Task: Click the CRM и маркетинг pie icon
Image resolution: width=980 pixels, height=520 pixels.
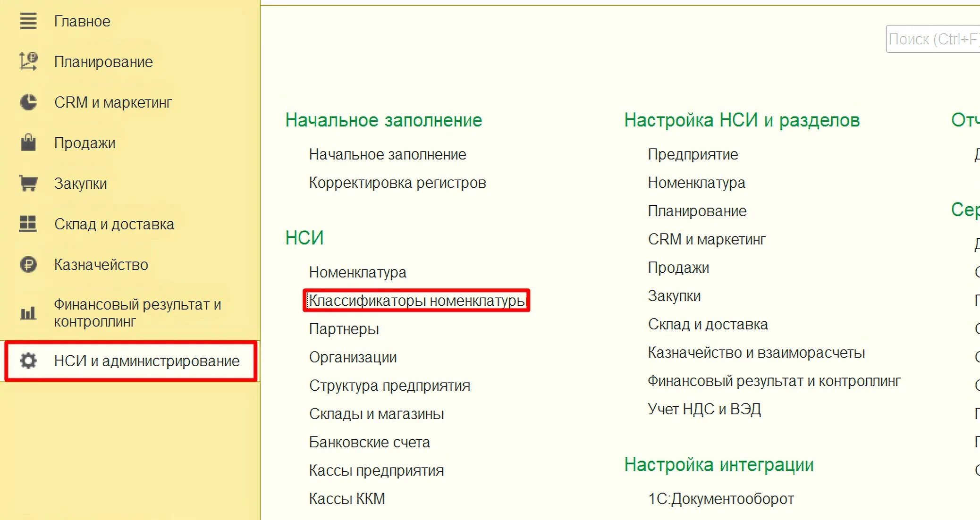Action: [x=28, y=102]
